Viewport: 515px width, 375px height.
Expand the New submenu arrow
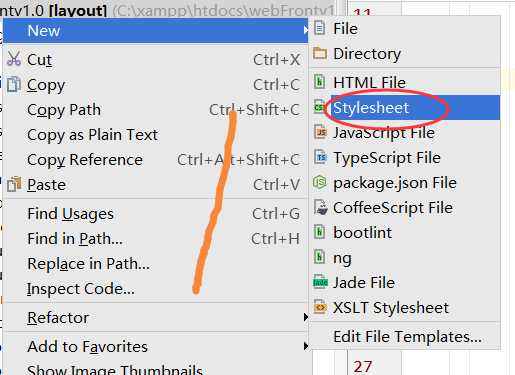pos(306,30)
